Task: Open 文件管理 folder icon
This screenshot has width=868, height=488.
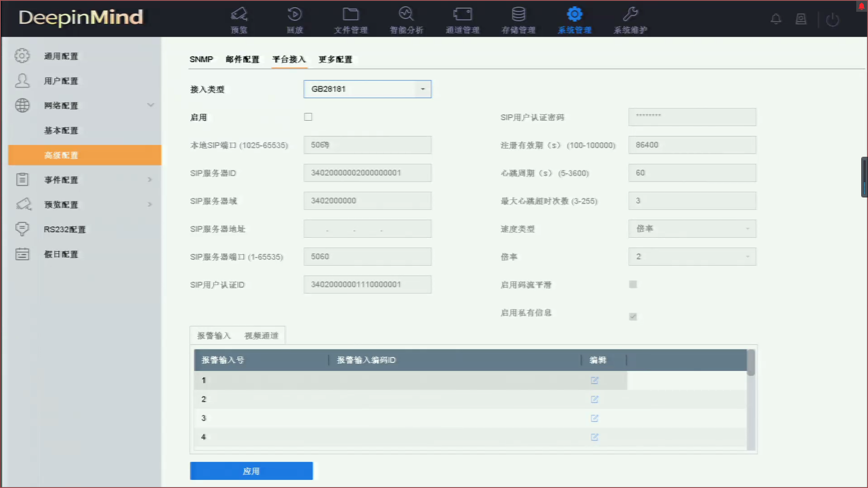Action: click(350, 14)
